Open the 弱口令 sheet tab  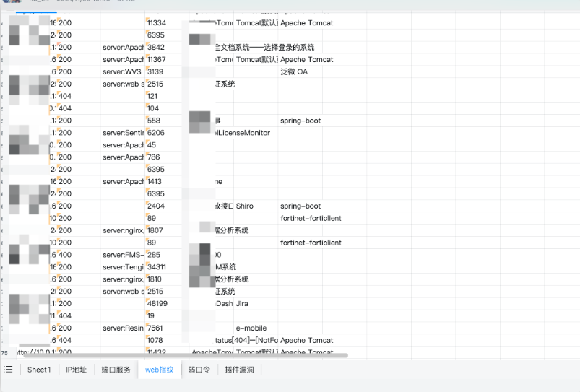pyautogui.click(x=199, y=370)
